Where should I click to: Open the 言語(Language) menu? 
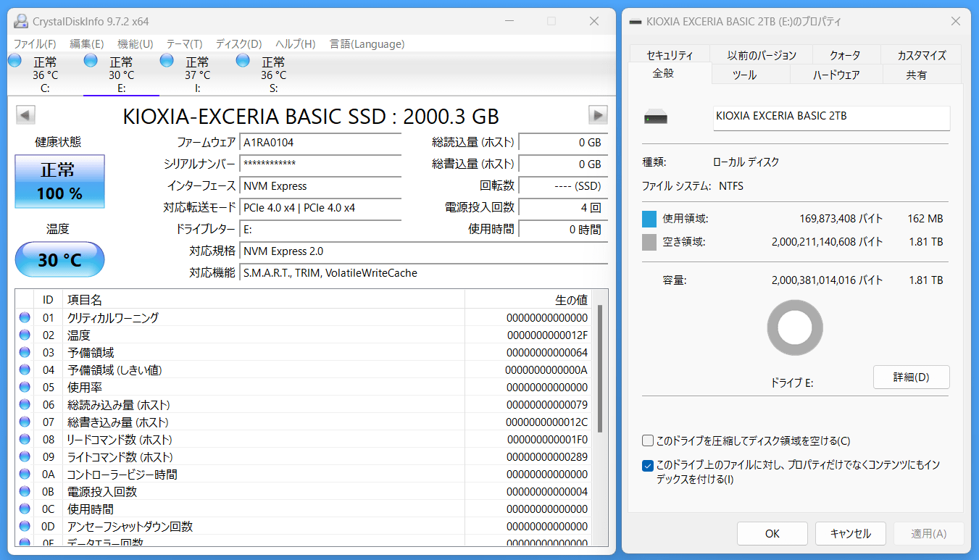click(367, 44)
